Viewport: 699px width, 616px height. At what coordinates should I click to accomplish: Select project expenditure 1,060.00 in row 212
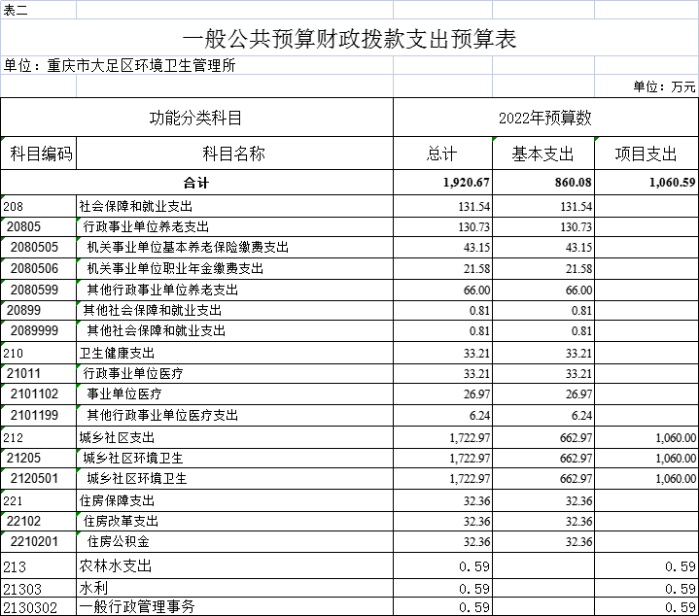(647, 437)
